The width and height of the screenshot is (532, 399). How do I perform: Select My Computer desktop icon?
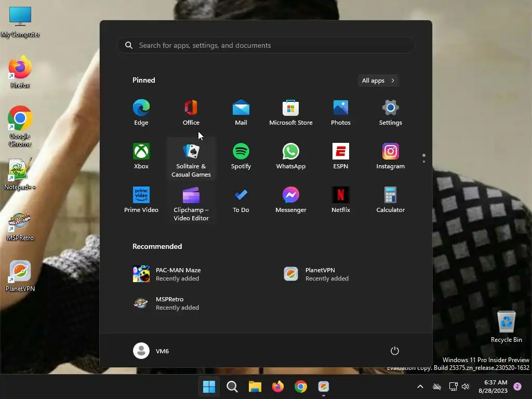pos(20,22)
